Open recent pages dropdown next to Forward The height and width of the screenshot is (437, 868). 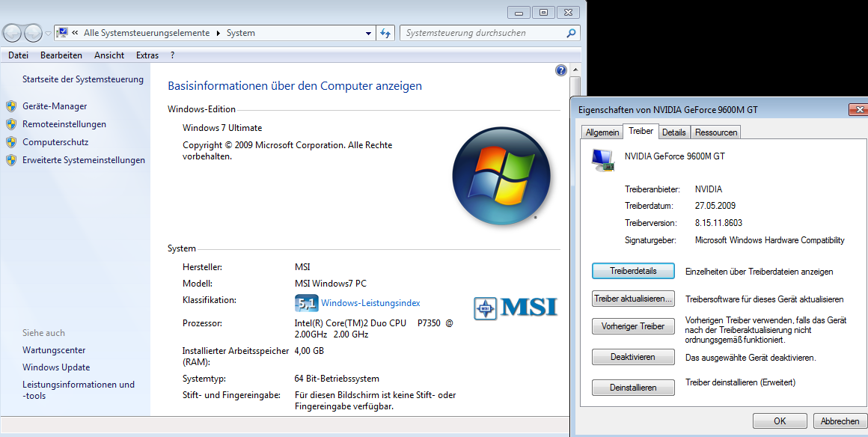tap(48, 34)
